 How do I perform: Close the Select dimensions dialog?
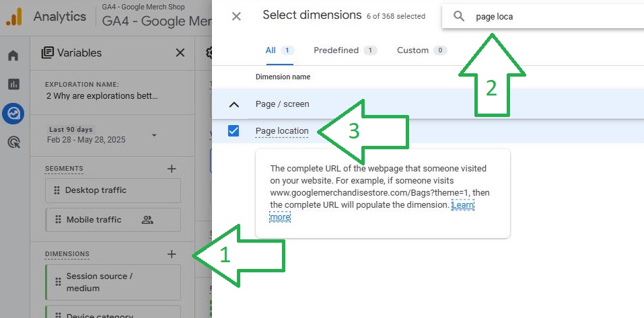(236, 16)
